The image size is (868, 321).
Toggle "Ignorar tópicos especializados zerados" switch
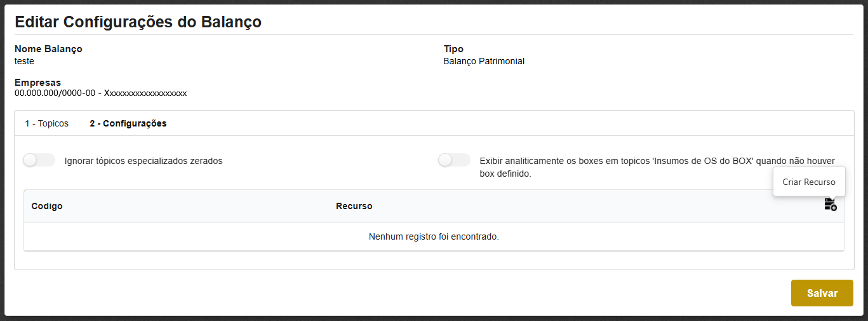point(39,160)
